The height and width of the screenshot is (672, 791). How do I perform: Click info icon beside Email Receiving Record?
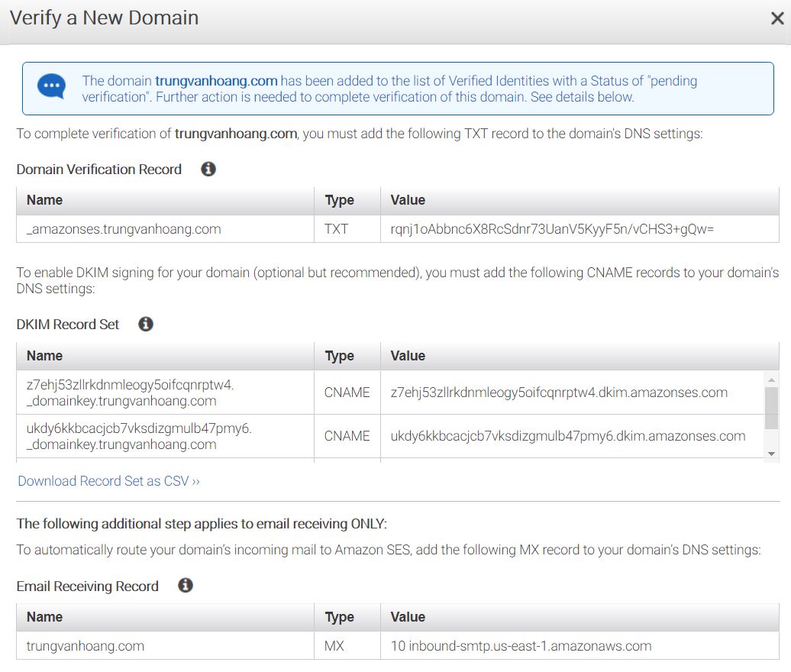click(185, 586)
